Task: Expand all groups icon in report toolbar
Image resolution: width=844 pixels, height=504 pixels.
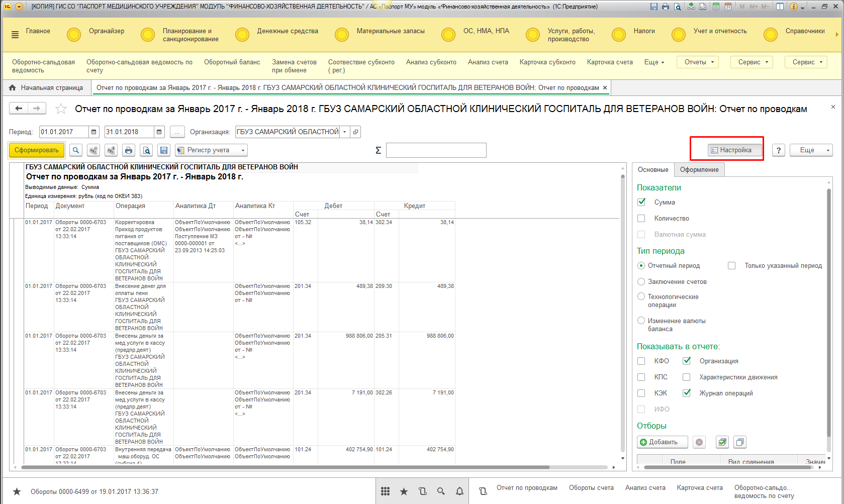Action: pos(111,150)
